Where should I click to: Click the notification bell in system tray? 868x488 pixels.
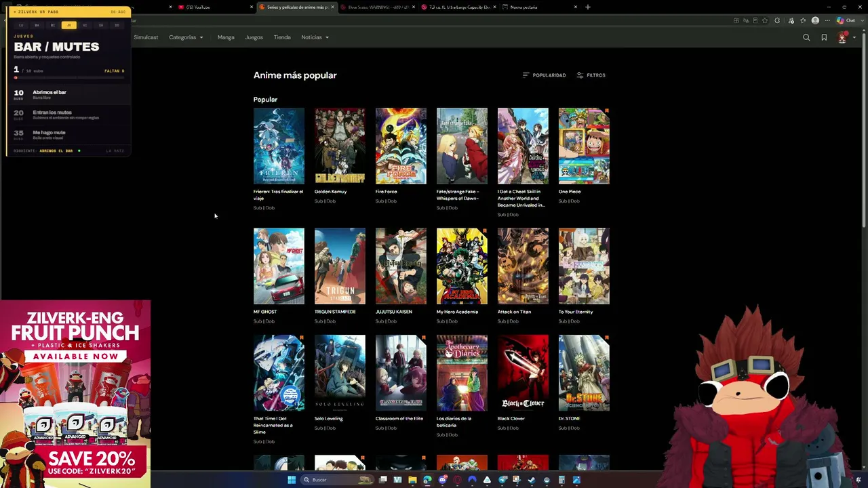pyautogui.click(x=859, y=480)
